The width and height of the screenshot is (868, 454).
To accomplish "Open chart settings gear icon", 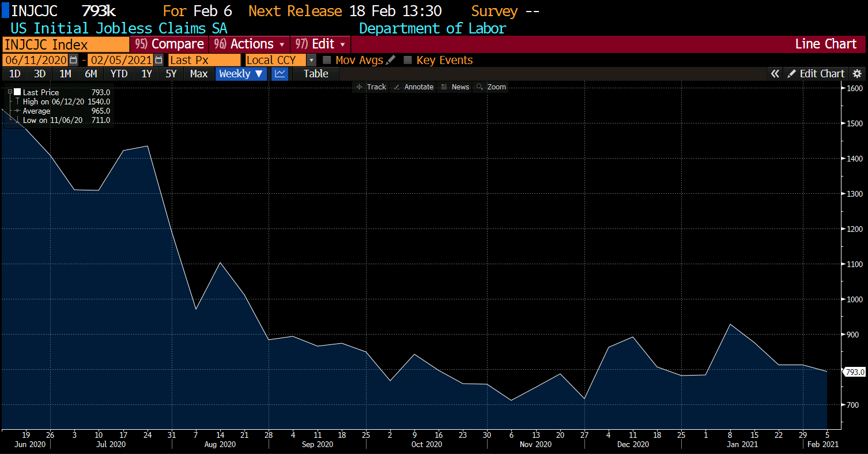I will coord(857,74).
